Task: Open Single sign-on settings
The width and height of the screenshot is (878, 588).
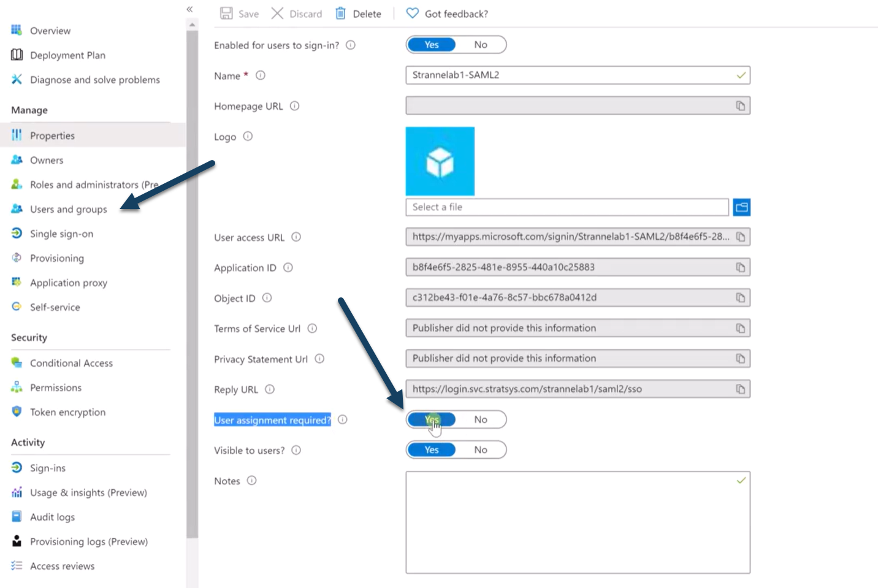Action: (61, 234)
